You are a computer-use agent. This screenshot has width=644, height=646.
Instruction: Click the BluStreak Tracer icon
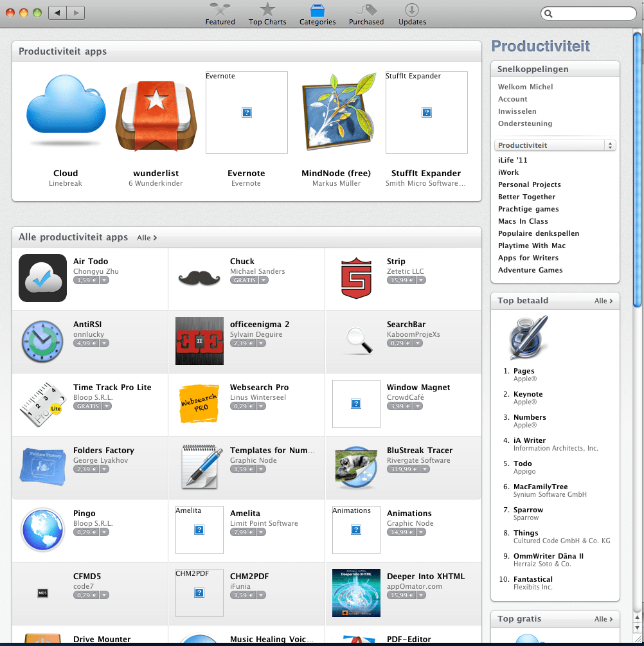point(356,467)
